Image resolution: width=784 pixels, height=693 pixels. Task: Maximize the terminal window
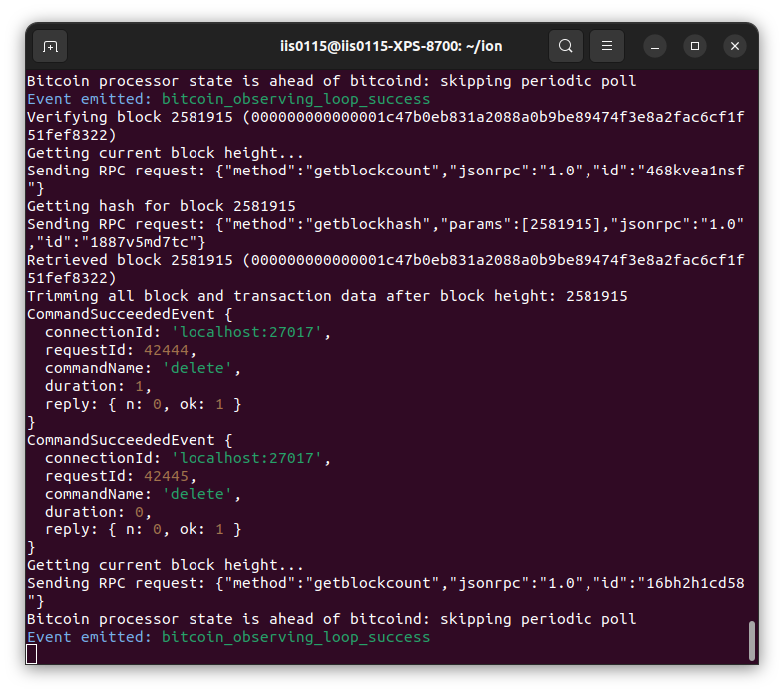coord(695,46)
